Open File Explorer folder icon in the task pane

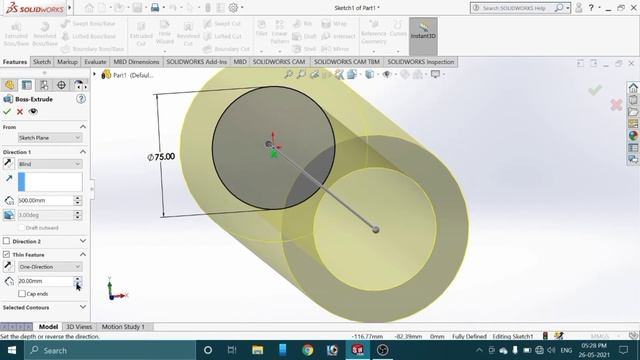coord(633,111)
